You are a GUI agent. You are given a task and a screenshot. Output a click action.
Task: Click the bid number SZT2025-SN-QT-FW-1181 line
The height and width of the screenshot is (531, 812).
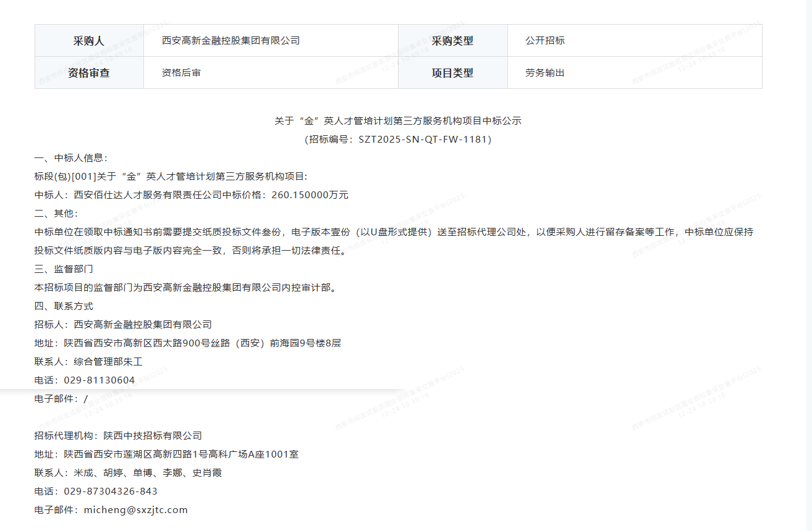(x=398, y=140)
